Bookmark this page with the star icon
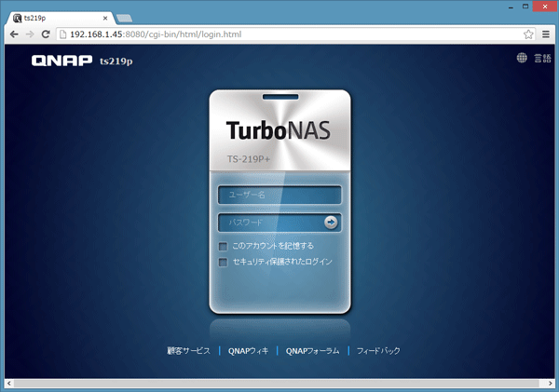 (x=528, y=34)
